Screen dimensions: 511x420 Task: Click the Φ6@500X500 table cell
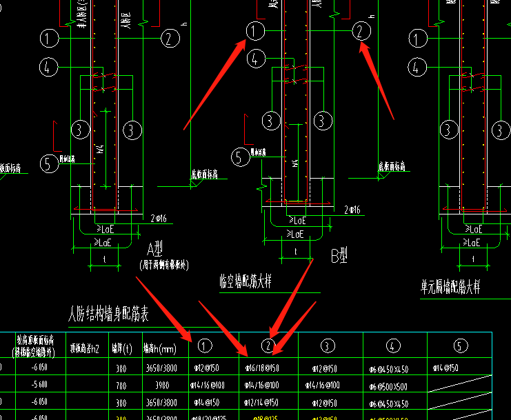(x=388, y=387)
